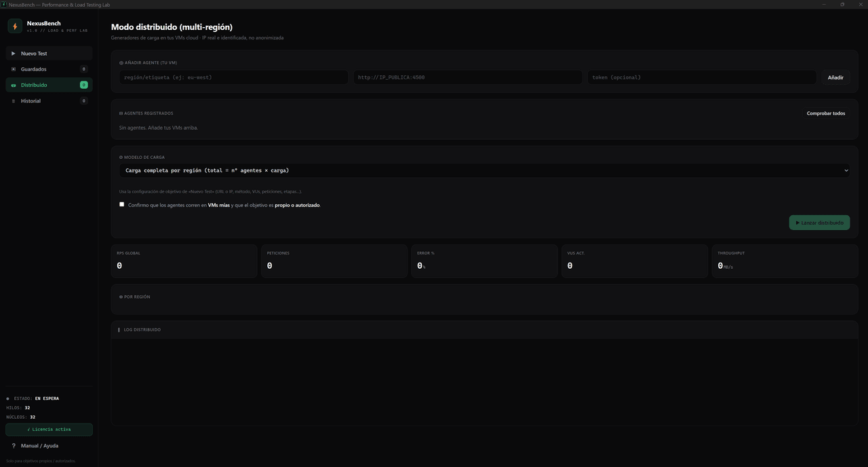
Task: Click the http://IP_PUBLICA:4500 address field
Action: pos(468,77)
